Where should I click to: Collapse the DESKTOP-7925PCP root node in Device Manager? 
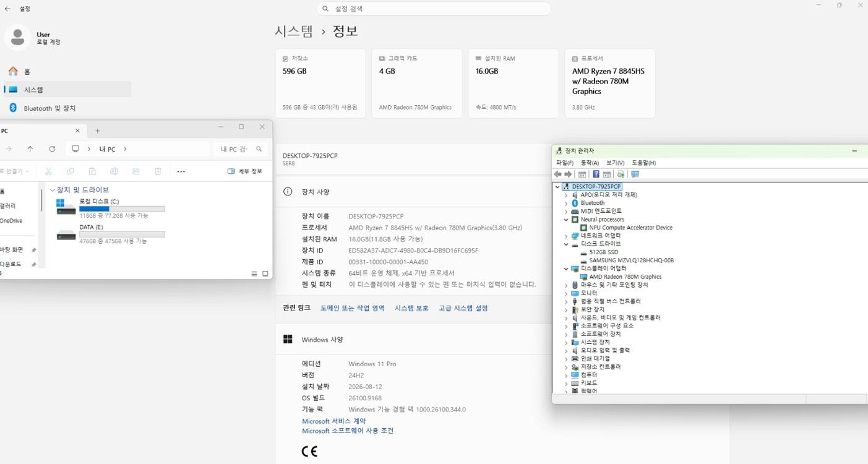click(557, 186)
